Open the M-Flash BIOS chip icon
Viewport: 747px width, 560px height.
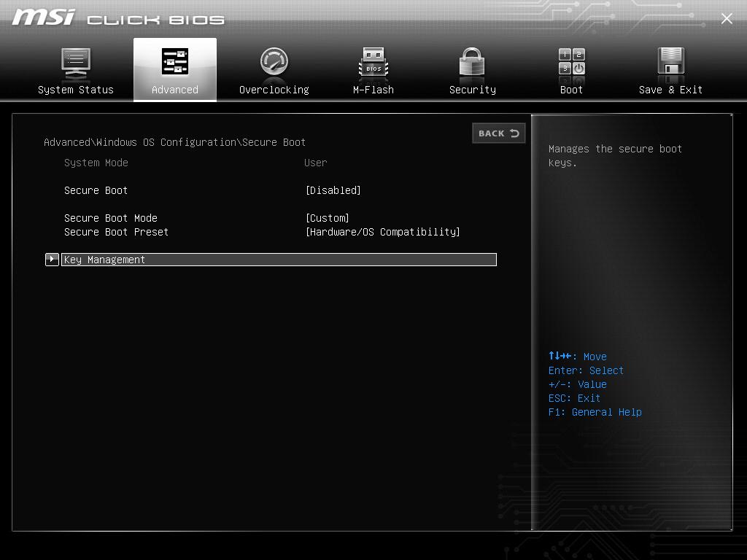pyautogui.click(x=373, y=63)
